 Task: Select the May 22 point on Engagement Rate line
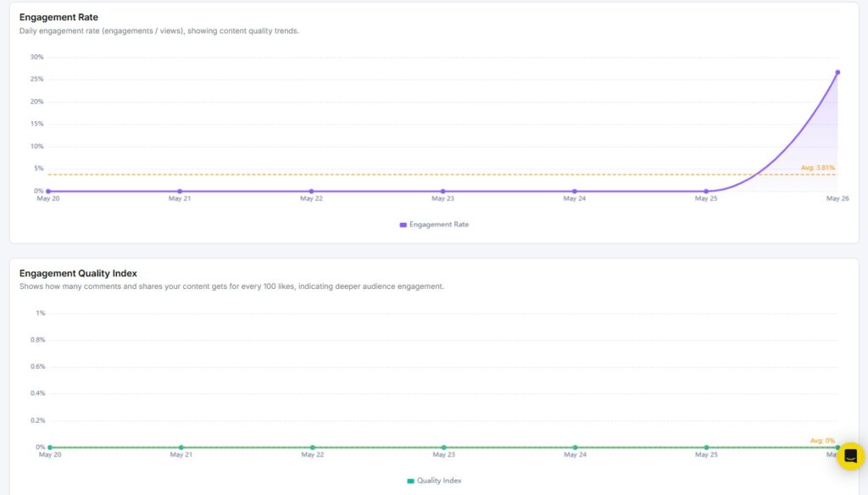311,192
